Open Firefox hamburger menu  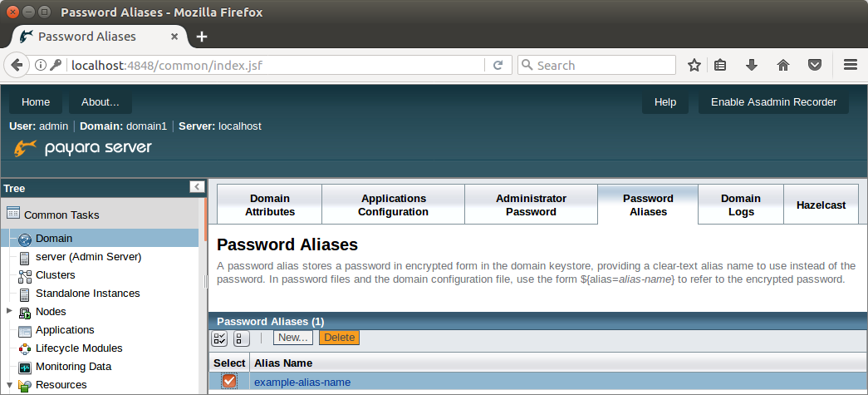(850, 65)
